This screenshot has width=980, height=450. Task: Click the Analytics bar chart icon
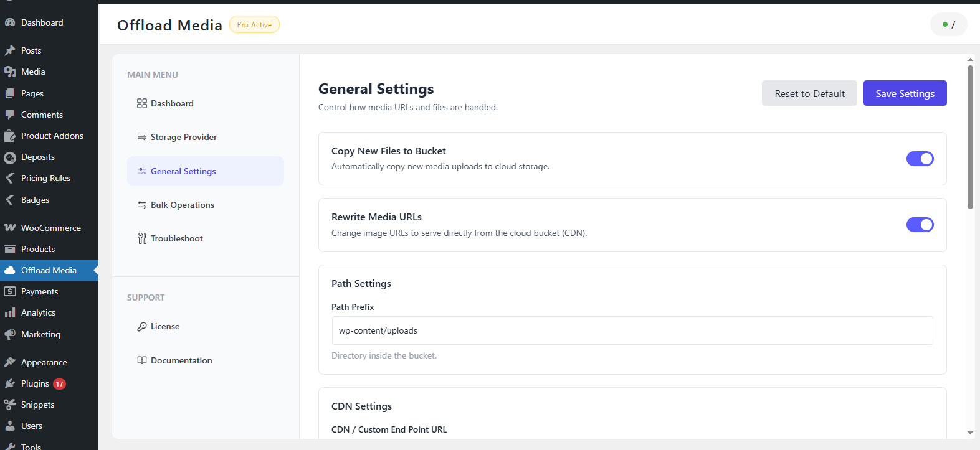coord(10,312)
